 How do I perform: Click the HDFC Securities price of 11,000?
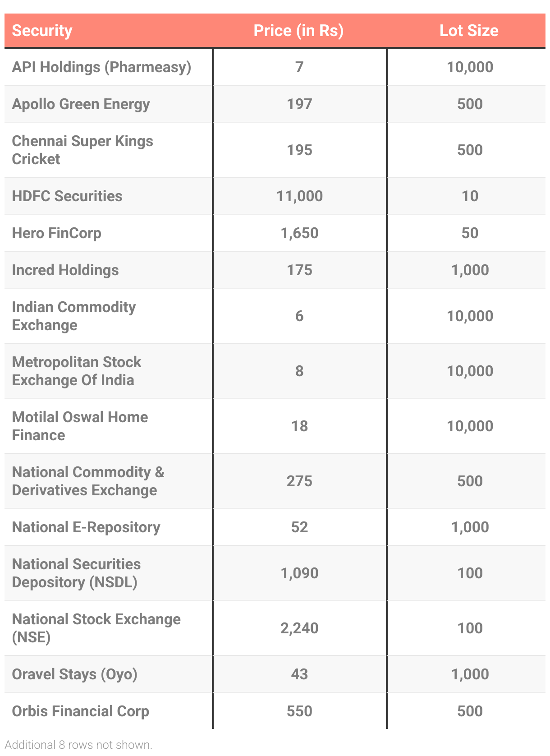point(299,196)
